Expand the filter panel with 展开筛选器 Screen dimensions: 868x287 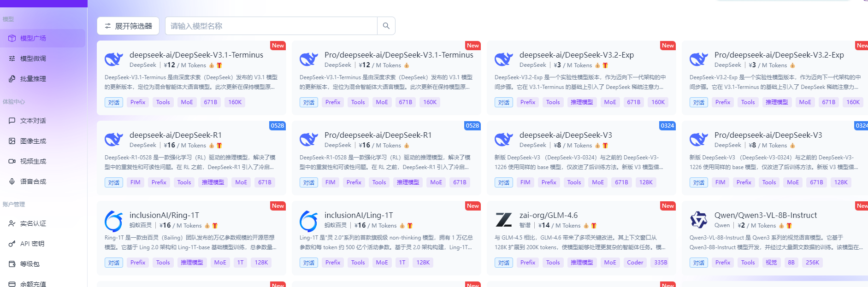point(128,26)
